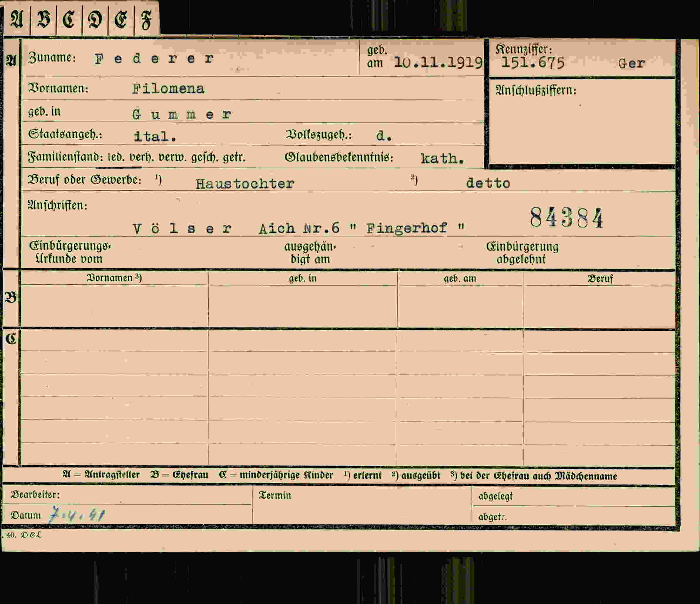Click legend text 'A = Antragsteller'
This screenshot has width=700, height=604.
101,475
